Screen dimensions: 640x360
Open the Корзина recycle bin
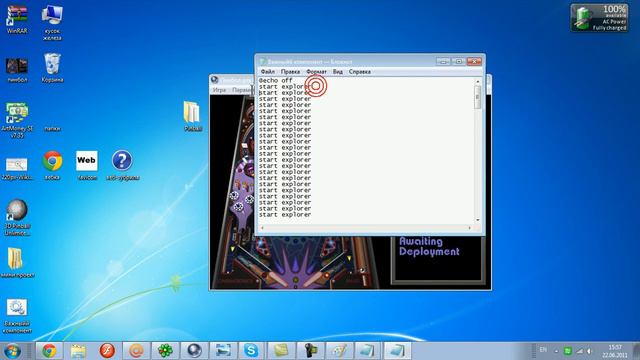click(x=52, y=68)
